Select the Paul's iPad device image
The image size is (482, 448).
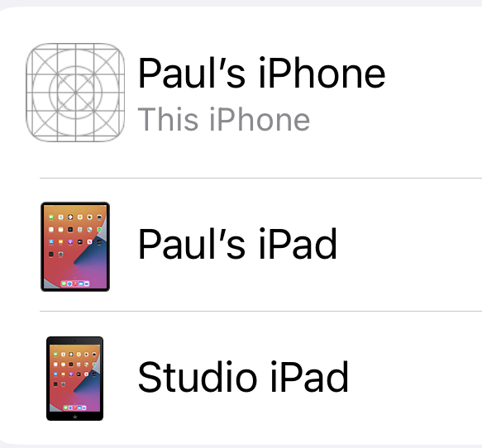pos(75,246)
